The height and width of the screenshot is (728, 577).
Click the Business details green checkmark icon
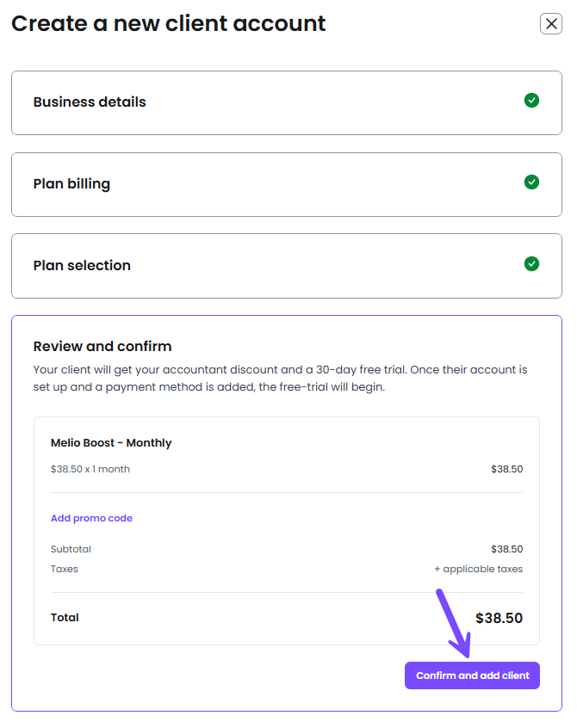[x=531, y=101]
